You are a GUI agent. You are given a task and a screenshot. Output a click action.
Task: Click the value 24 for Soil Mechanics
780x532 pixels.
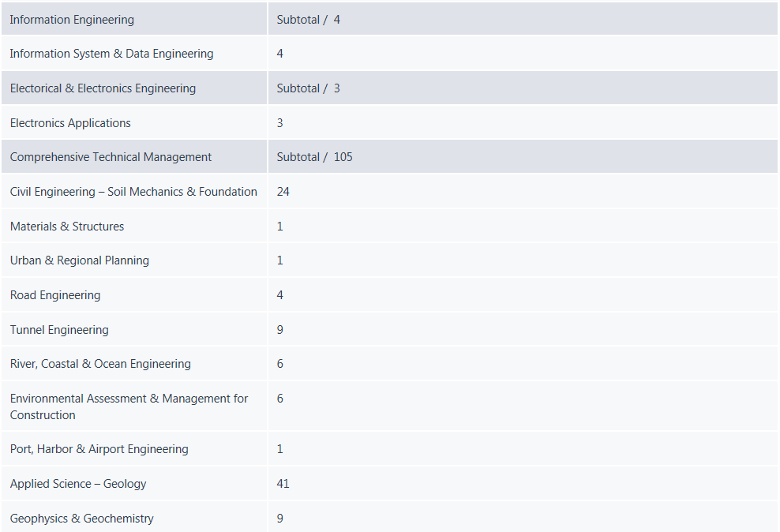[283, 192]
